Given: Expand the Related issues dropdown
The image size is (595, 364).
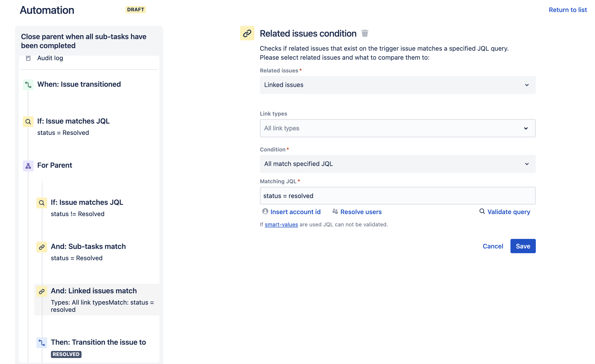Looking at the screenshot, I should pos(397,85).
